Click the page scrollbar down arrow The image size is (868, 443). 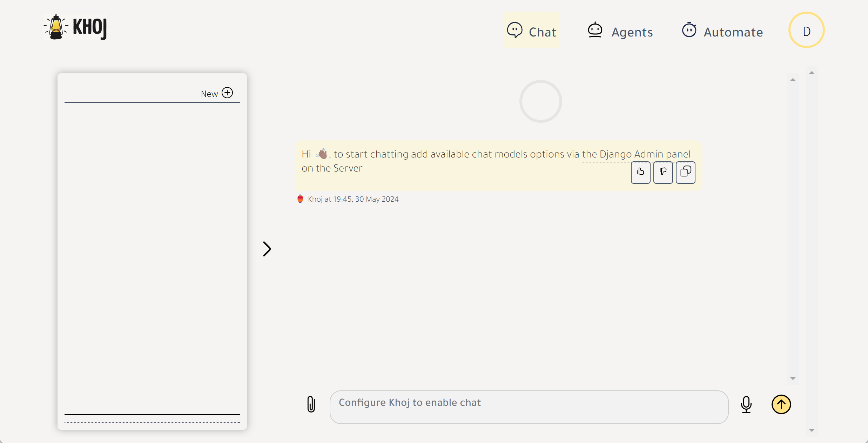[812, 430]
